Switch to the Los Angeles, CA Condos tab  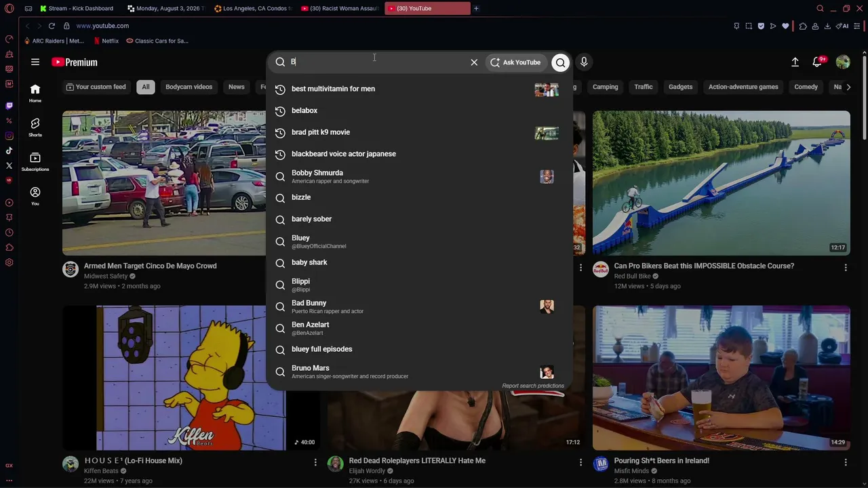[252, 8]
